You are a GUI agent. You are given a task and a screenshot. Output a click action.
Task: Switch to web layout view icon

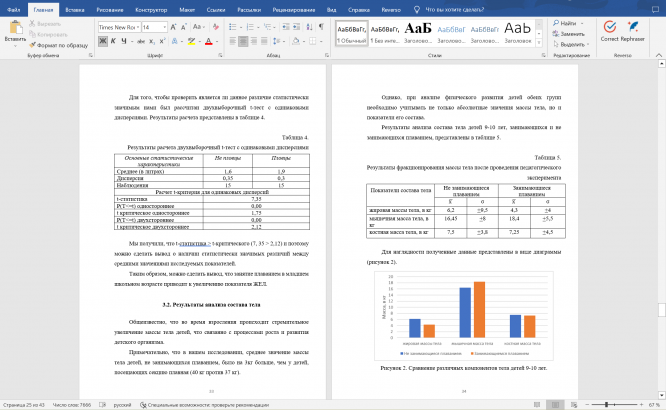click(x=574, y=405)
